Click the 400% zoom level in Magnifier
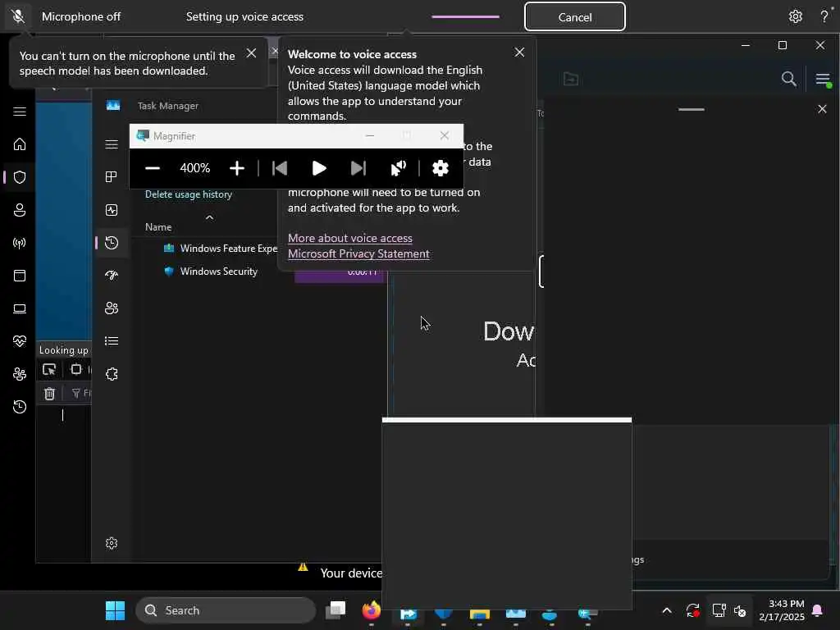840x630 pixels. pos(195,168)
